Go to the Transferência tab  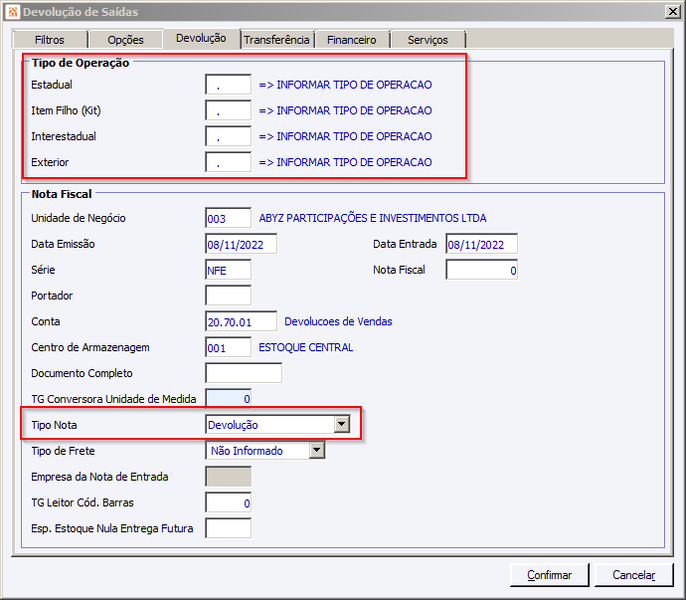pos(277,40)
